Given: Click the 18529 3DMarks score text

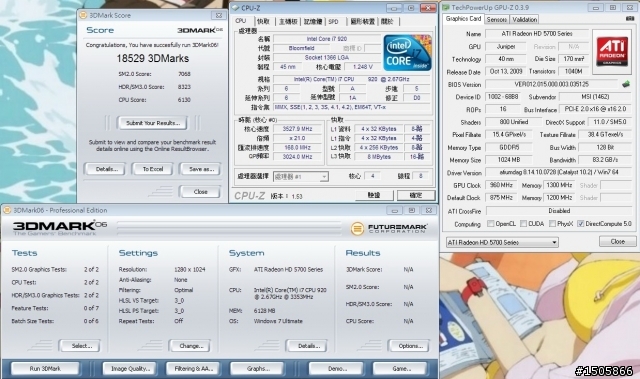Looking at the screenshot, I should [x=153, y=58].
